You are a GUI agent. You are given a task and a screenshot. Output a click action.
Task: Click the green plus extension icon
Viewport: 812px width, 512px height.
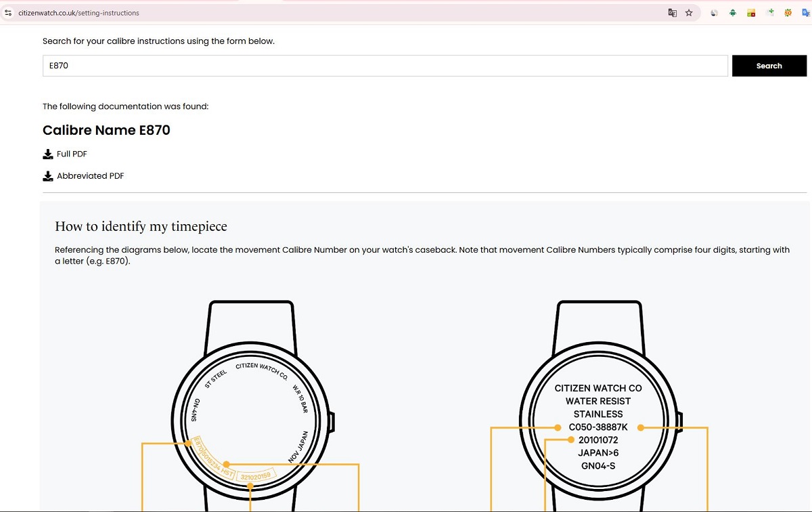point(770,13)
